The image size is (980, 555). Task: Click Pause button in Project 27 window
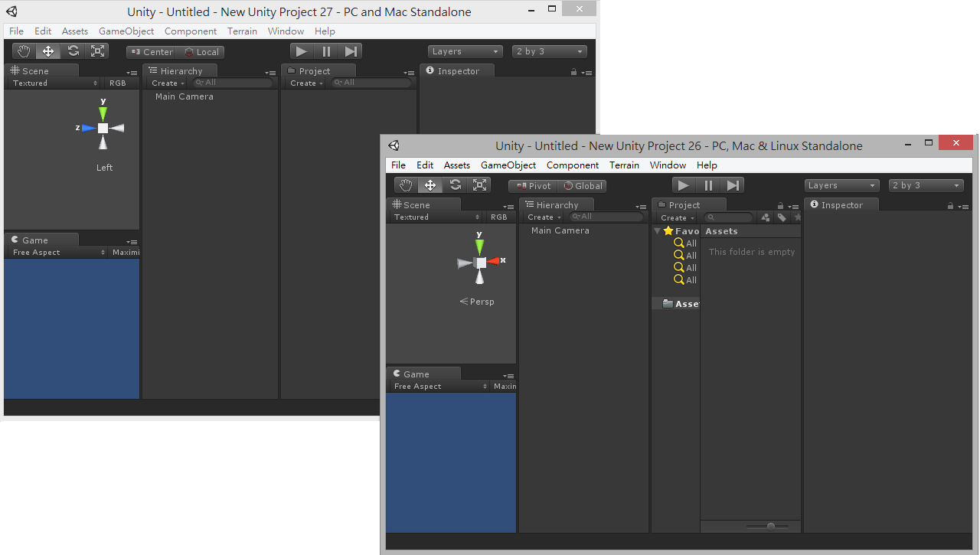(326, 51)
